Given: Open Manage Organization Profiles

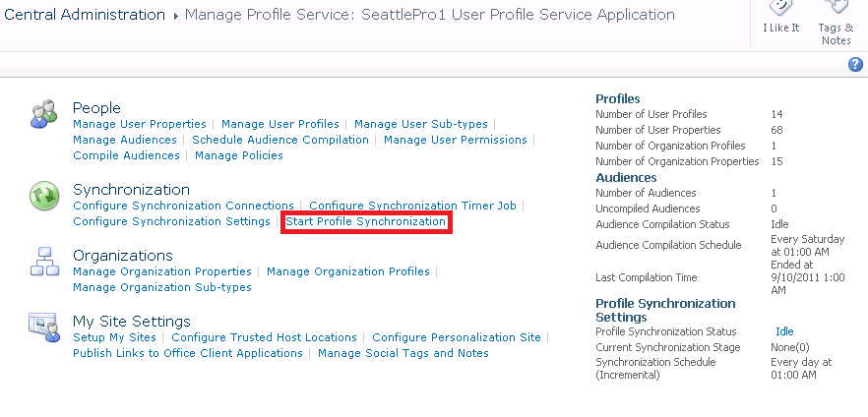Looking at the screenshot, I should (x=348, y=271).
